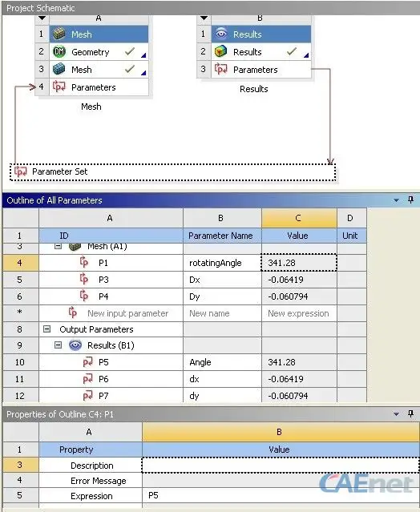Click the P6 output parameter icon

pyautogui.click(x=87, y=379)
